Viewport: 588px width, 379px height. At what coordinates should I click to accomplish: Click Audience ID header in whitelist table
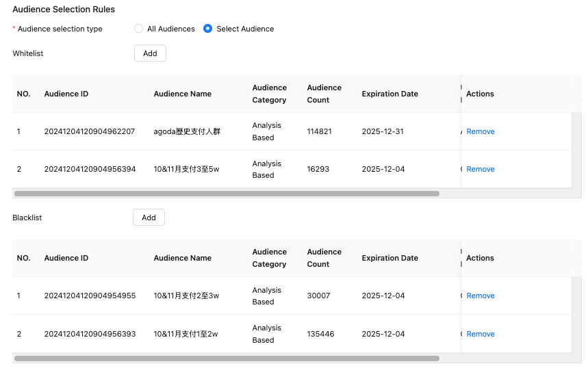click(66, 94)
